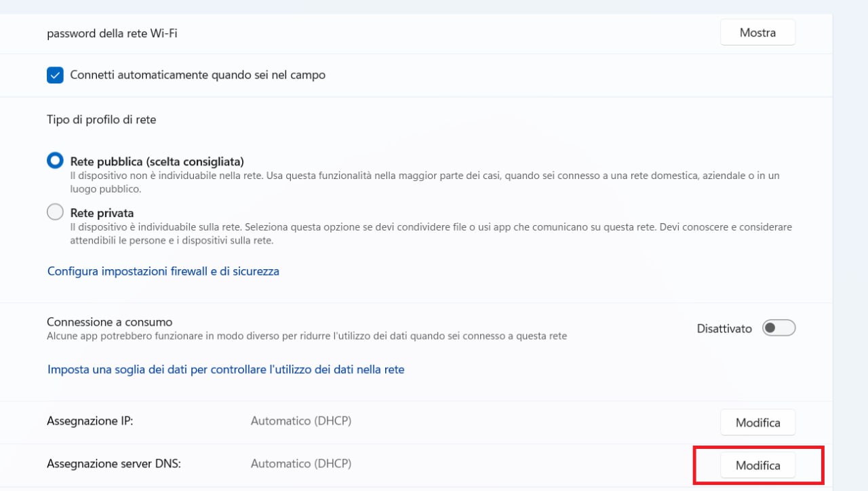Enable the Connessione a consumo toggle
Viewport: 868px width, 491px height.
778,328
